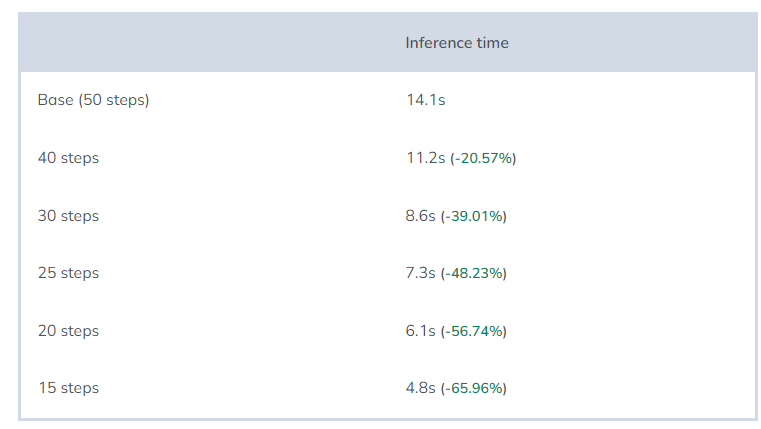761x429 pixels.
Task: Click the -39.01% green percentage
Action: pos(478,216)
